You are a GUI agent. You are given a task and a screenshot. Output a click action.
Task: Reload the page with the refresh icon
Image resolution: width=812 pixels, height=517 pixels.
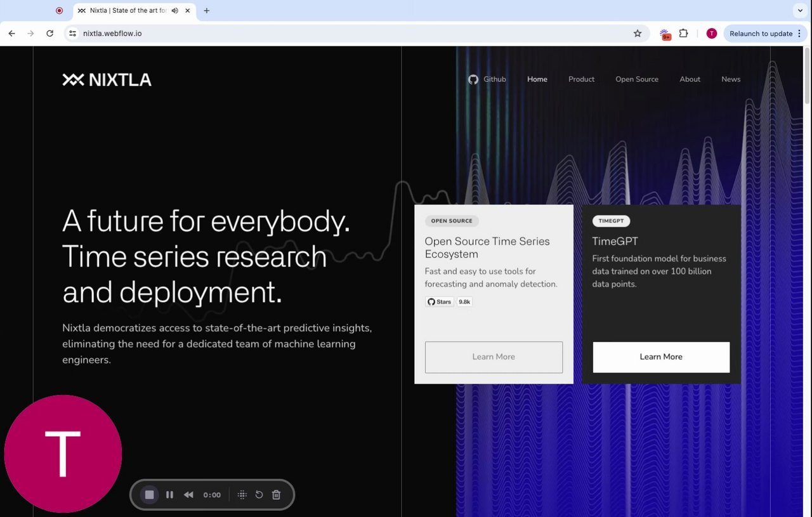click(49, 34)
